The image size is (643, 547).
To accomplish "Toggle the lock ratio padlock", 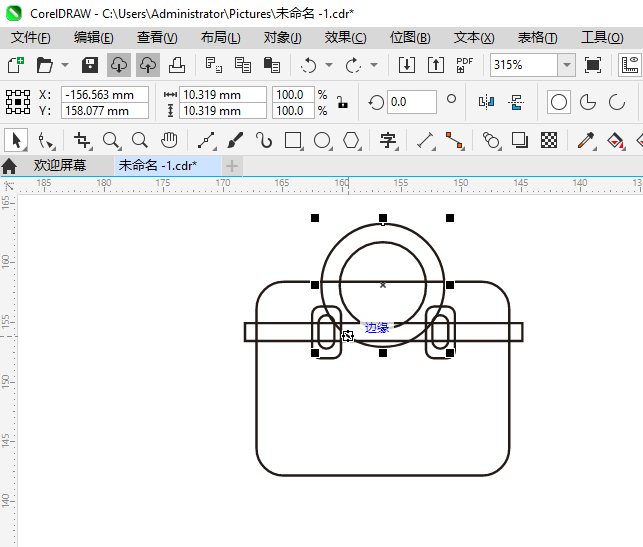I will click(342, 102).
